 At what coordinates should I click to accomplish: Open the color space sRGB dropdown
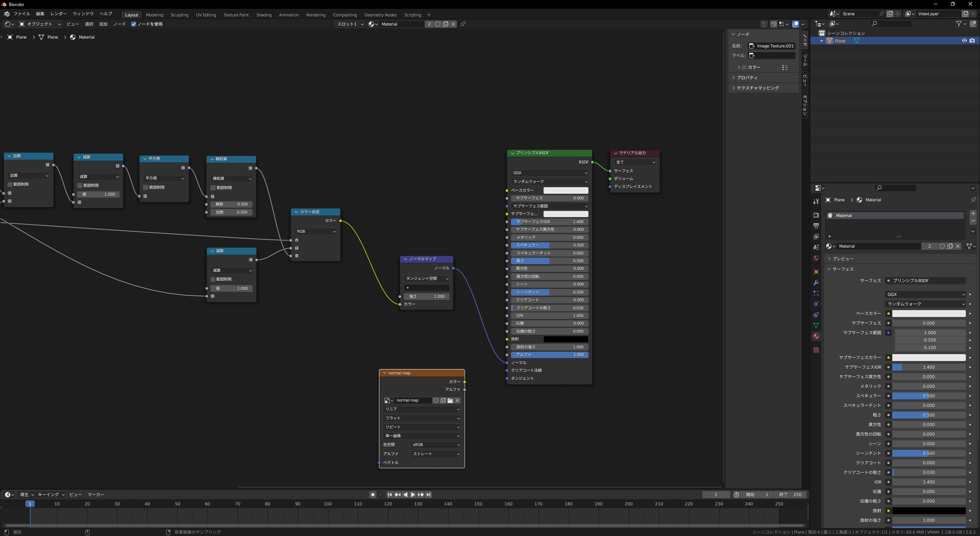pos(436,445)
